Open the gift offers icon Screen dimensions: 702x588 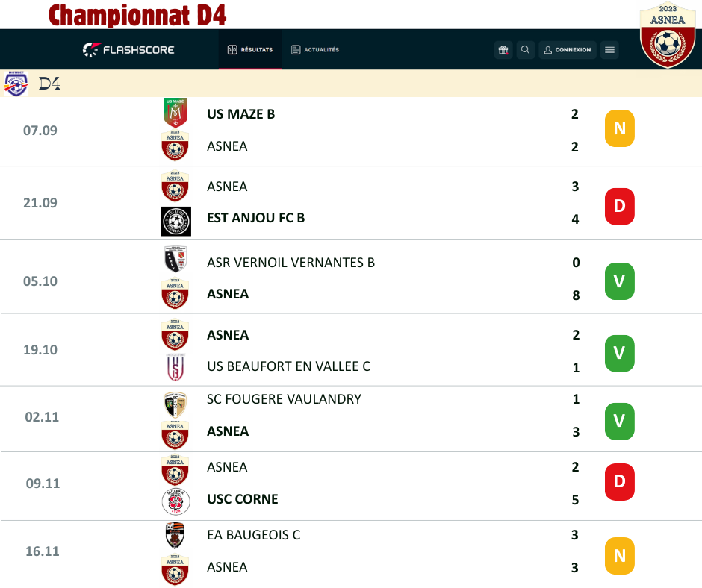tap(503, 50)
